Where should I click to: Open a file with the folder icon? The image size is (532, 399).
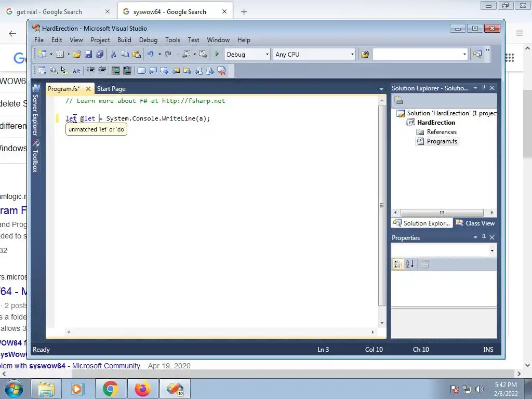77,54
